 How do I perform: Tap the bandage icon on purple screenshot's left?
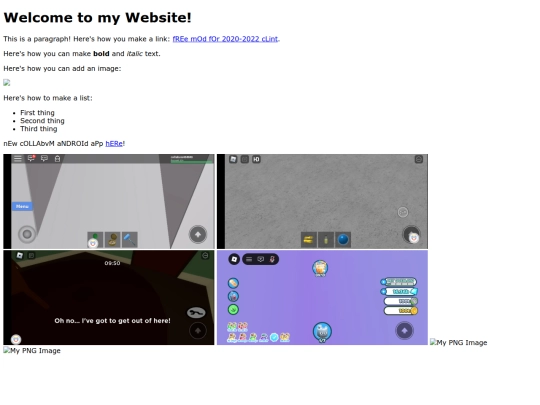coord(233,283)
